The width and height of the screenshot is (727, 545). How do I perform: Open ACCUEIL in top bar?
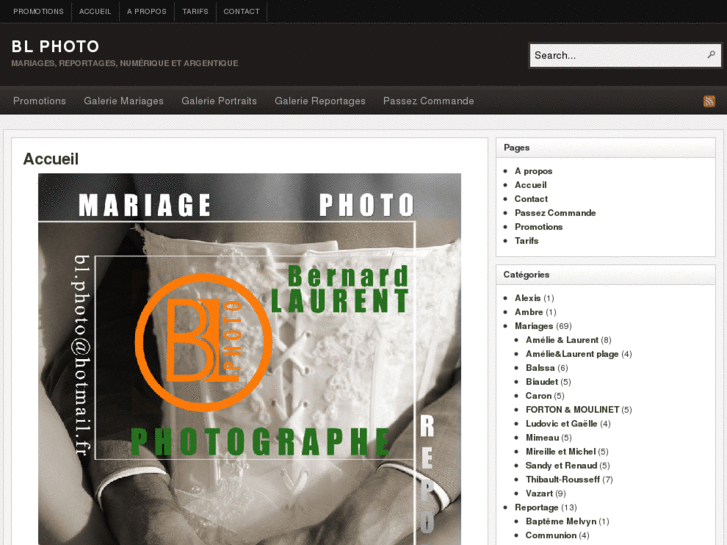95,12
